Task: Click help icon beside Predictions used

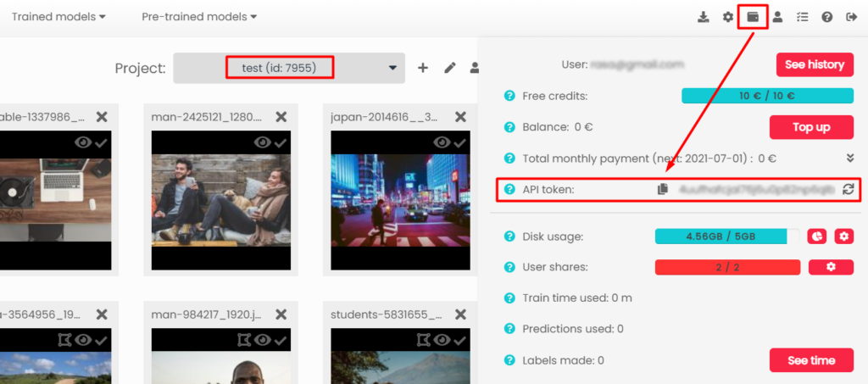Action: [509, 329]
